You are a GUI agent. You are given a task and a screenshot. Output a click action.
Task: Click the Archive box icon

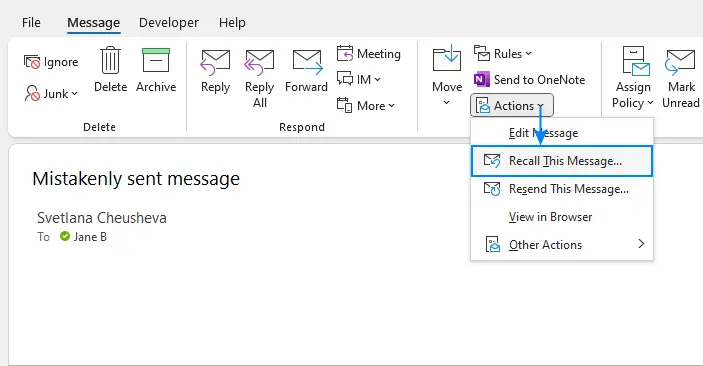156,60
